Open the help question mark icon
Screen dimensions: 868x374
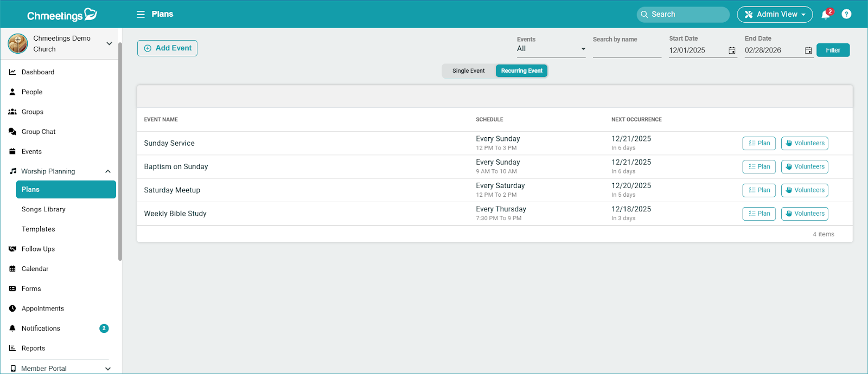846,14
